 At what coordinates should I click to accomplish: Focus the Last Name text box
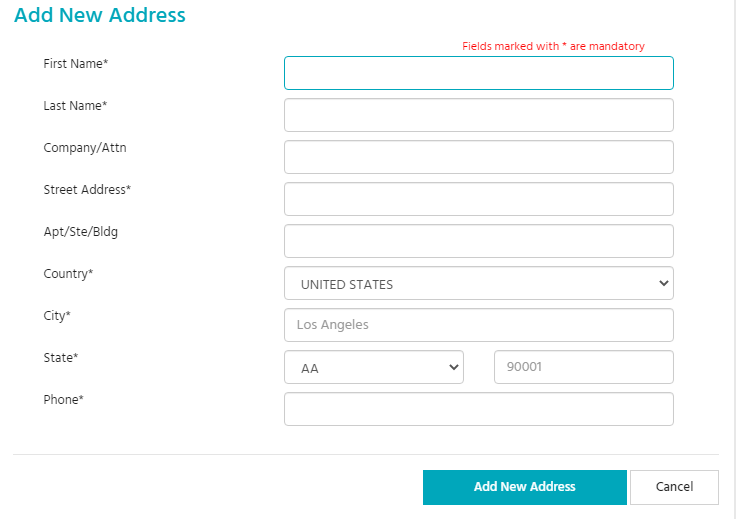(x=478, y=115)
